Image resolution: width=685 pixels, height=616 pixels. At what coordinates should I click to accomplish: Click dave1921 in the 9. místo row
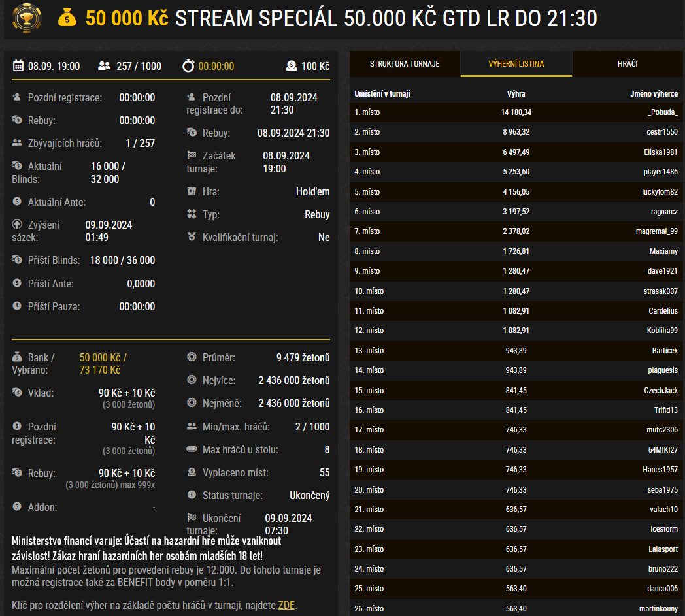coord(663,270)
